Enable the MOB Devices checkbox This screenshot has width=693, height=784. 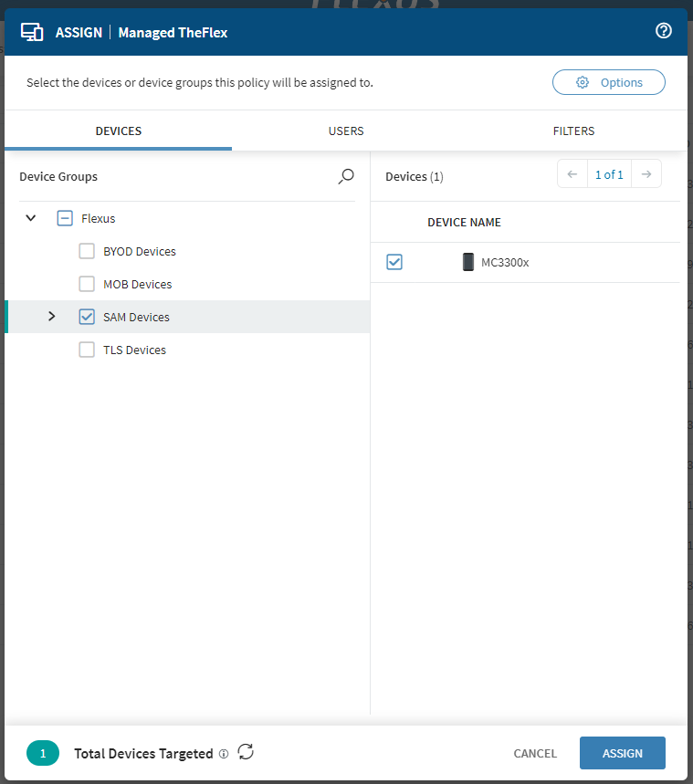pos(87,284)
